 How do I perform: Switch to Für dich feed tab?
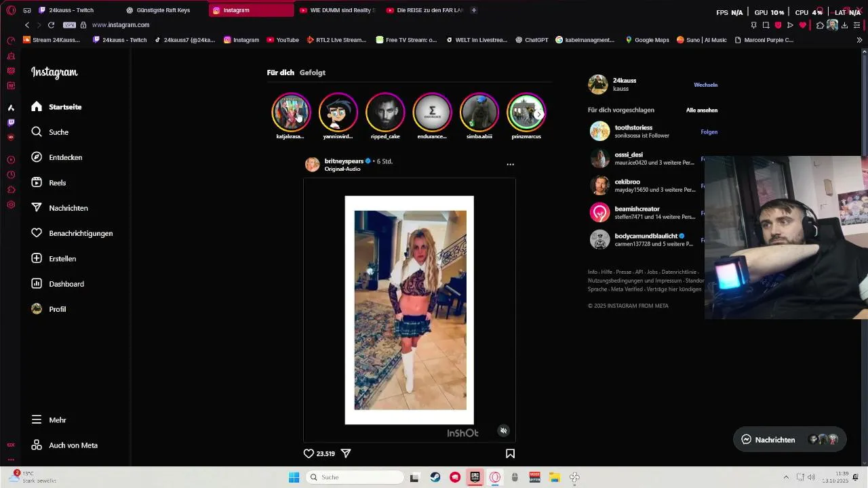tap(280, 73)
